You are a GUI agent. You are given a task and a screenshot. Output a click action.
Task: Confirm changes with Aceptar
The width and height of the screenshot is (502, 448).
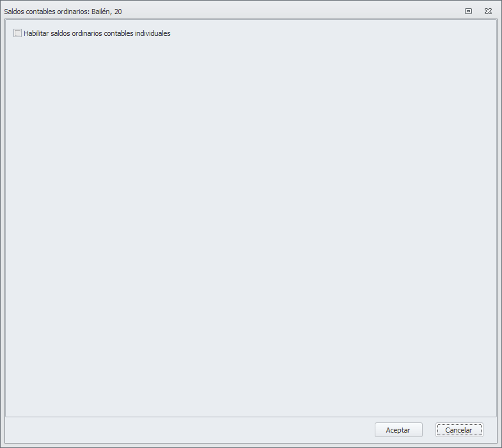point(398,429)
